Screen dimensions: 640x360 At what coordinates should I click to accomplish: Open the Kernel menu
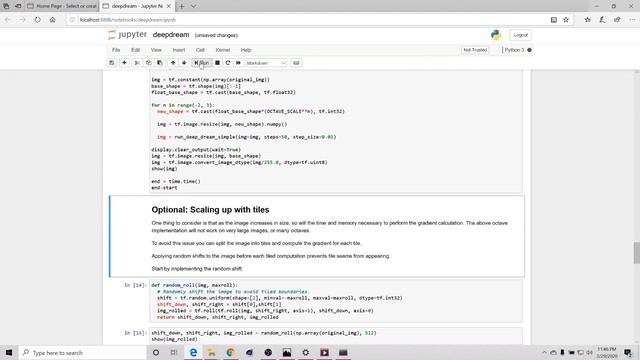point(223,50)
